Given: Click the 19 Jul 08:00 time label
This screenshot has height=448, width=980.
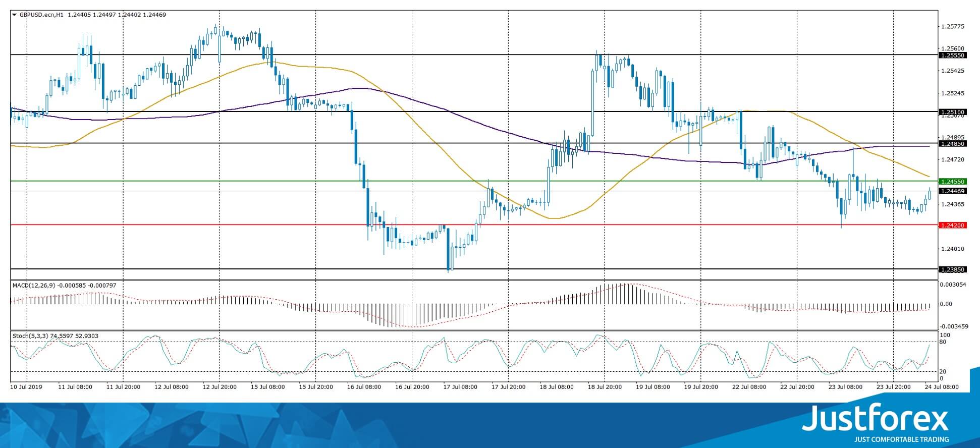Looking at the screenshot, I should coord(654,387).
